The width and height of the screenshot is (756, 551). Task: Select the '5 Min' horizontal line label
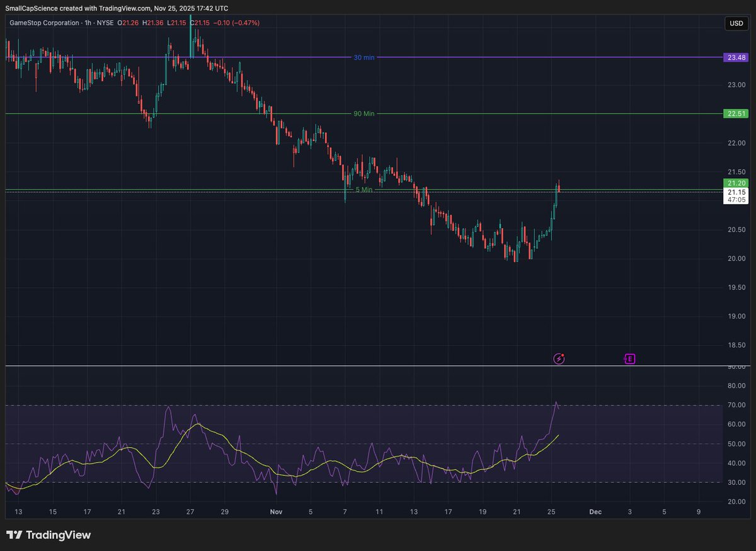pyautogui.click(x=364, y=190)
